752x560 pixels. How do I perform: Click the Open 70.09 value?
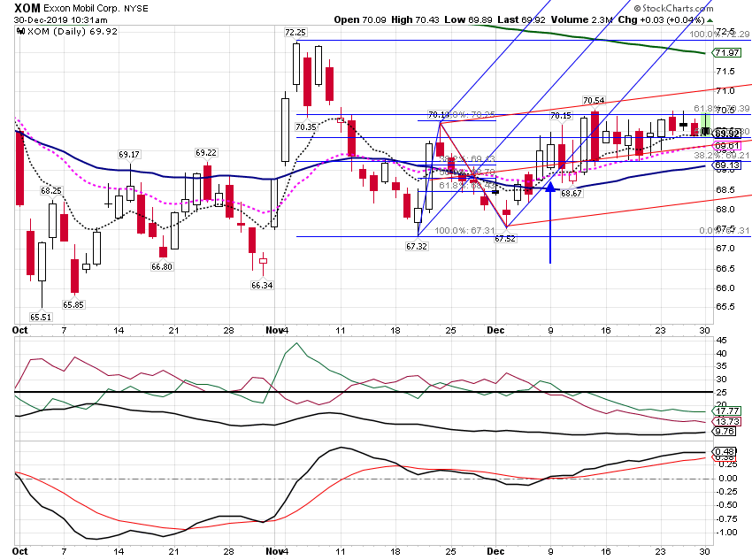pos(360,19)
